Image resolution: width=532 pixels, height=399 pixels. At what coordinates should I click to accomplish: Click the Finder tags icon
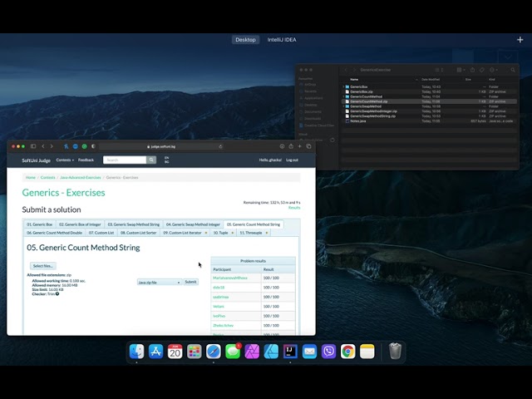[x=482, y=70]
